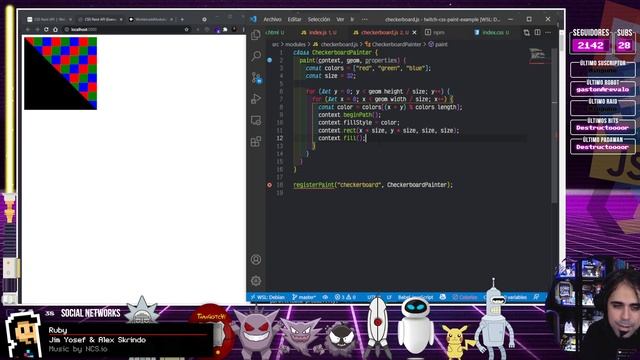Screen dimensions: 640x360
Task: Click the modules breadcrumb segment
Action: (295, 44)
